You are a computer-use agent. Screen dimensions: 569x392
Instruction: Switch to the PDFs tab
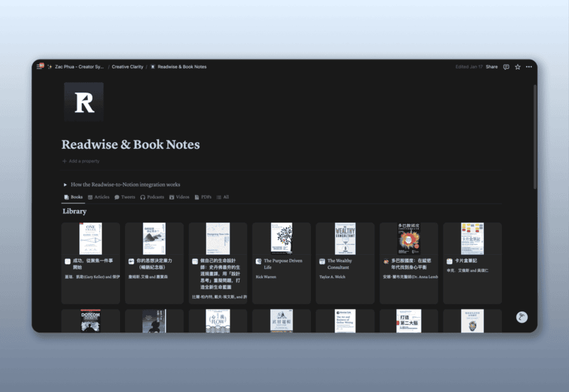pyautogui.click(x=203, y=197)
